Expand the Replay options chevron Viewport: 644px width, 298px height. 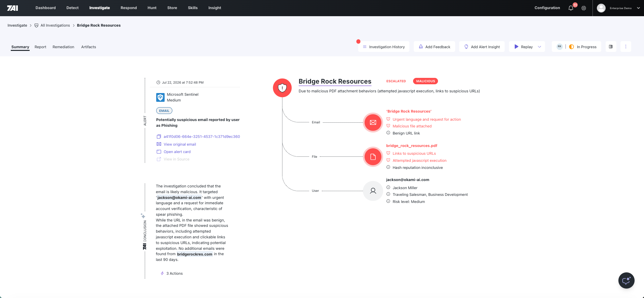539,47
